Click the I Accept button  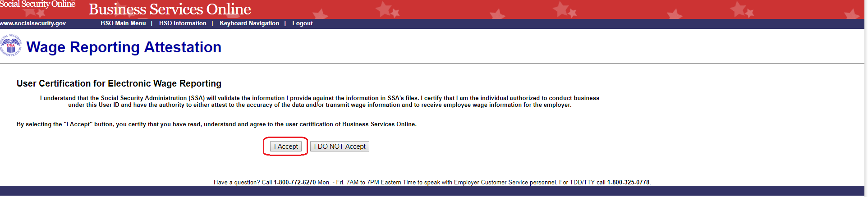click(x=286, y=147)
